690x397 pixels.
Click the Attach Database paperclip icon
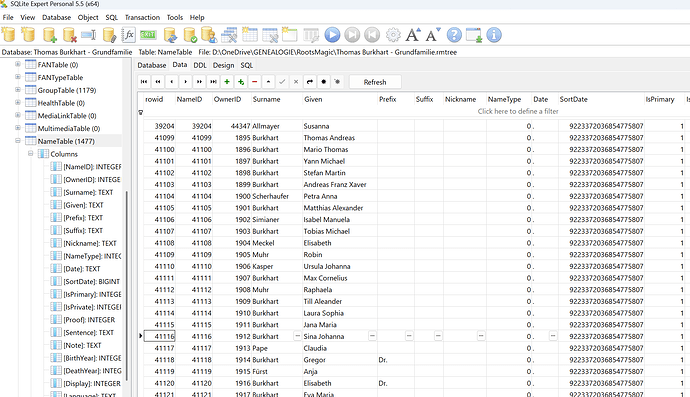(x=109, y=35)
